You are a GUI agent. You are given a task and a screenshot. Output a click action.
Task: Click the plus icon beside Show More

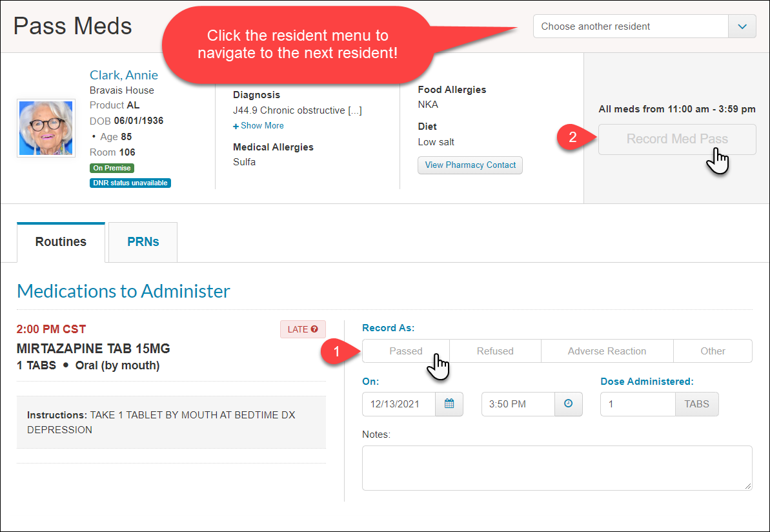click(x=236, y=126)
